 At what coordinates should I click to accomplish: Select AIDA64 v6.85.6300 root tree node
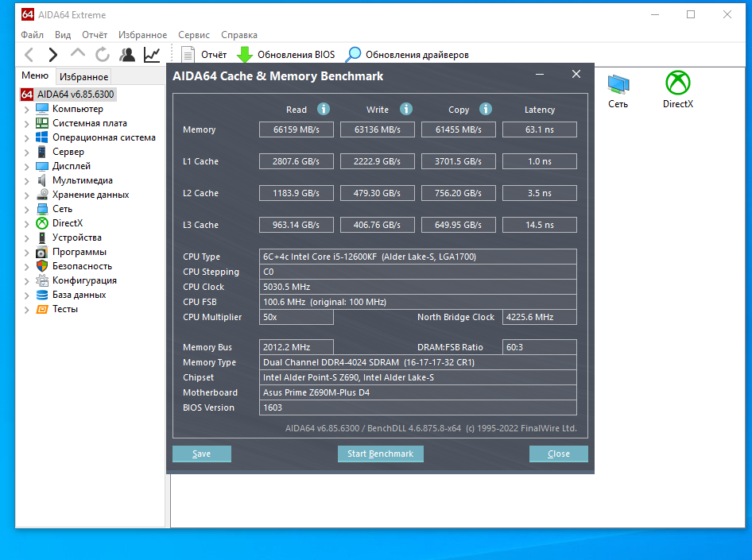point(68,95)
